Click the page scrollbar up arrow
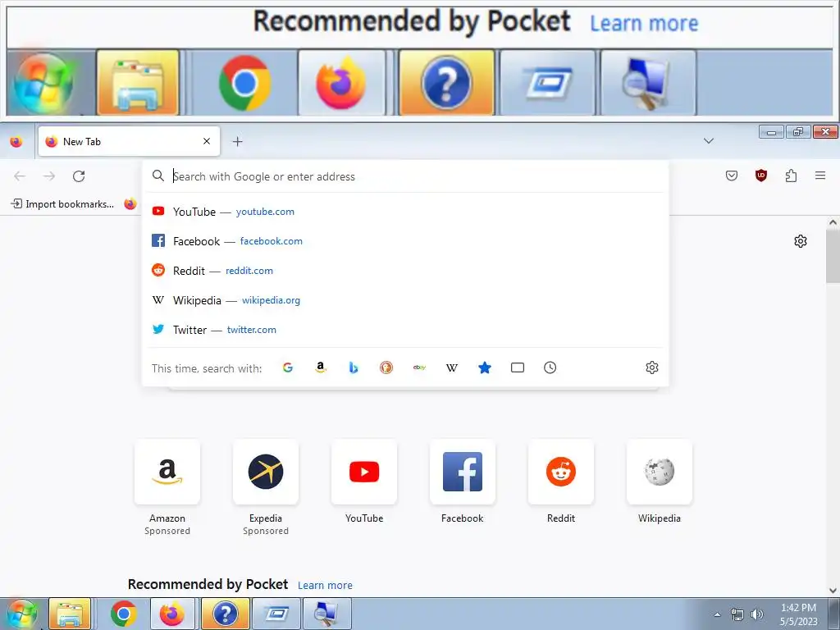The height and width of the screenshot is (630, 840). (833, 222)
